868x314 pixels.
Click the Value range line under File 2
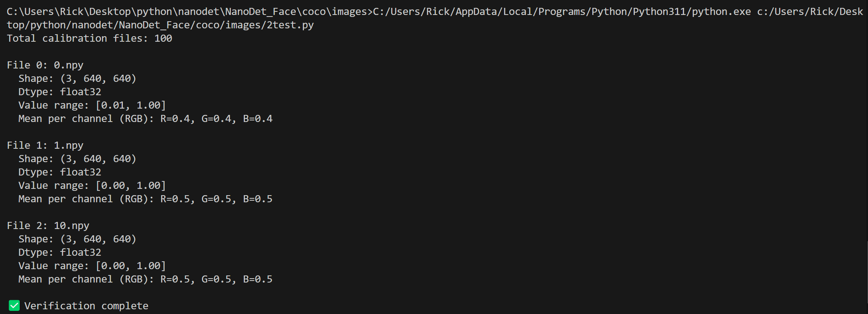coord(92,266)
